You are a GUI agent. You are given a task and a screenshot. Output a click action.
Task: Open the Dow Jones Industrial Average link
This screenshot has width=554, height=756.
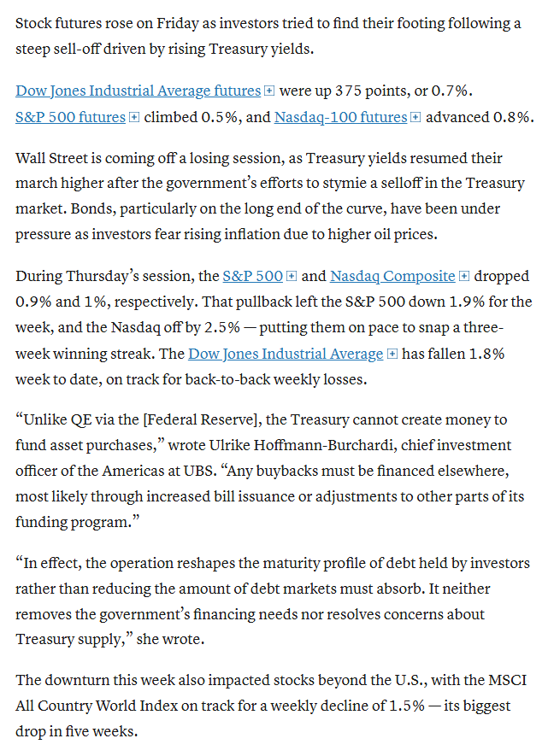(x=286, y=354)
